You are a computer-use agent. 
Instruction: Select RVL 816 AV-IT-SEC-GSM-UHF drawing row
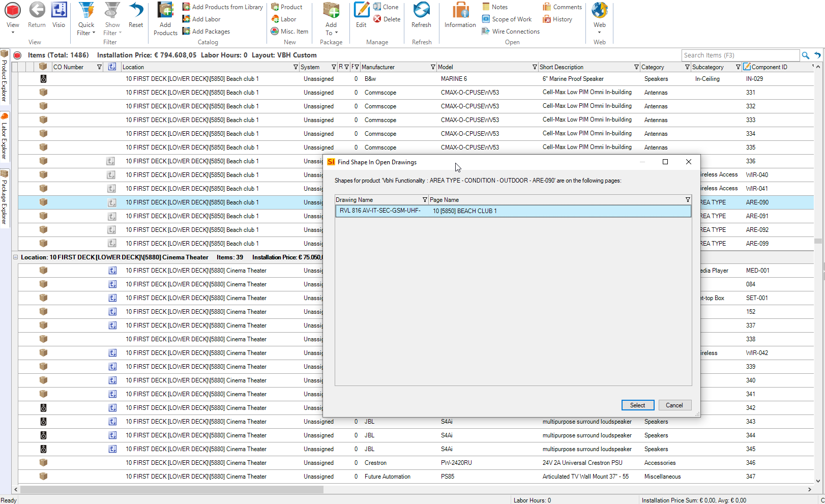pos(513,211)
